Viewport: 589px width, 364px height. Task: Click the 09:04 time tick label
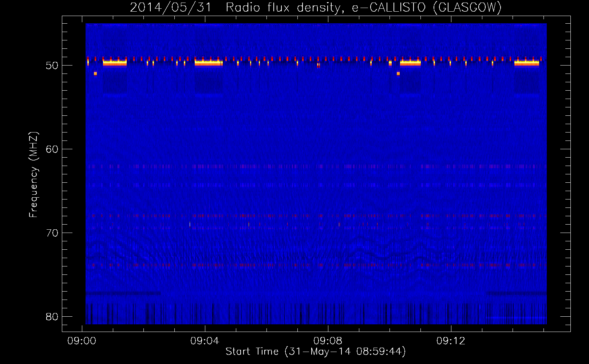point(205,341)
